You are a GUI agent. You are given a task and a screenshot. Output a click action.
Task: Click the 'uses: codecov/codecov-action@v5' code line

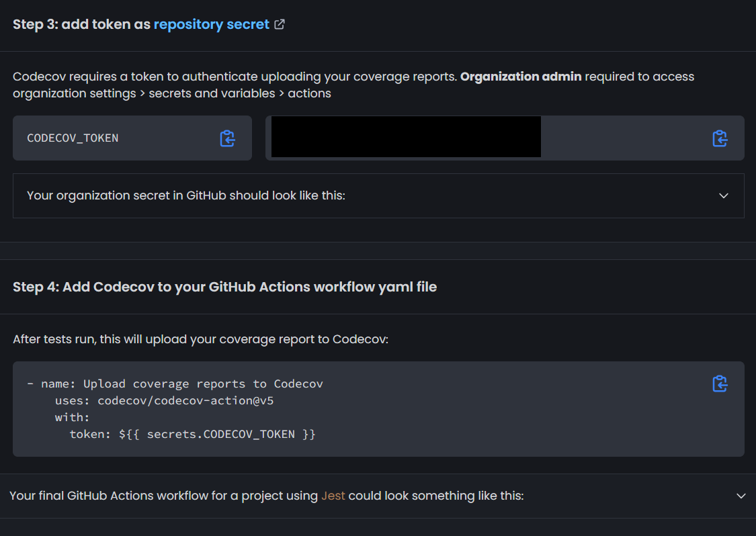(164, 401)
